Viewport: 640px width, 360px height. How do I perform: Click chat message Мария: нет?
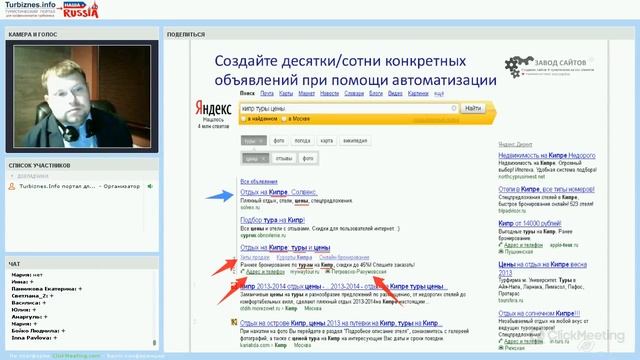click(x=27, y=275)
